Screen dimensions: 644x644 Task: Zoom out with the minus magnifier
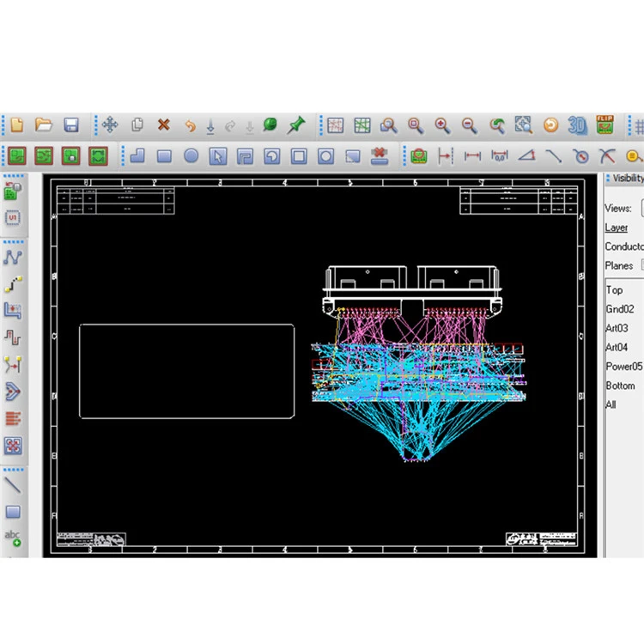(470, 125)
